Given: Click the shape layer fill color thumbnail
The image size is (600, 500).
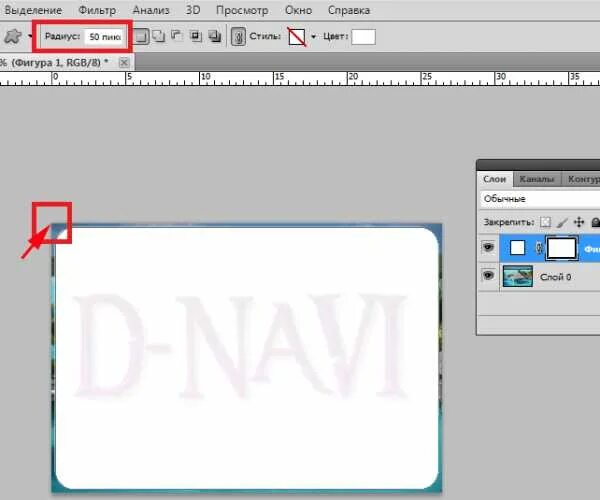Looking at the screenshot, I should [x=517, y=248].
